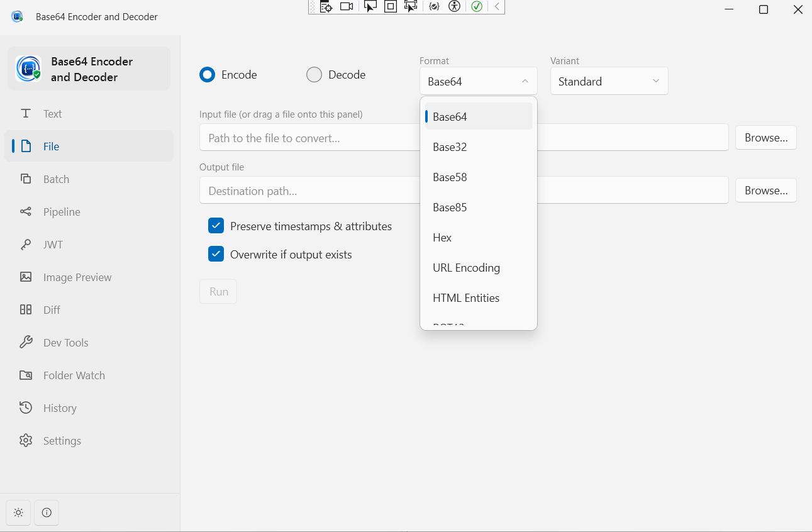Uncheck Overwrite if output exists
The image size is (812, 532).
click(x=216, y=254)
